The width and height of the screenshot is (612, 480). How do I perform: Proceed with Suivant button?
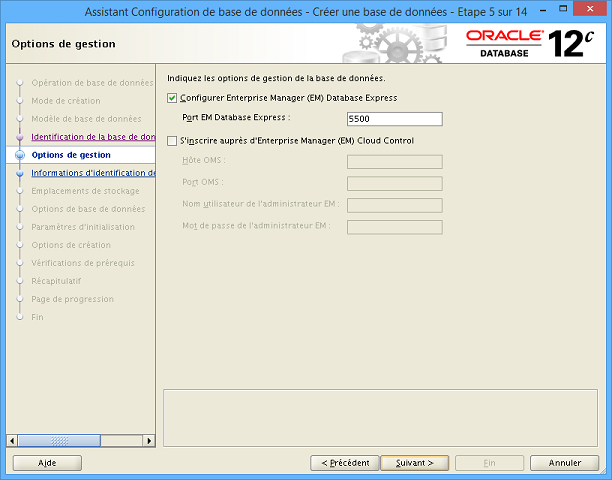click(415, 463)
